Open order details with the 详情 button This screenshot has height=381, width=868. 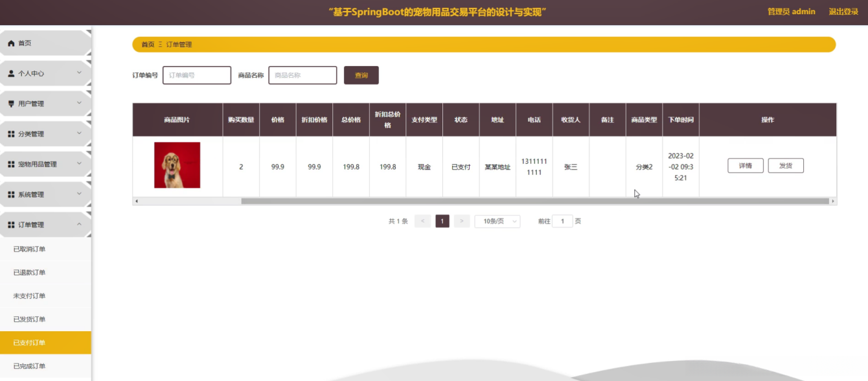pyautogui.click(x=745, y=165)
